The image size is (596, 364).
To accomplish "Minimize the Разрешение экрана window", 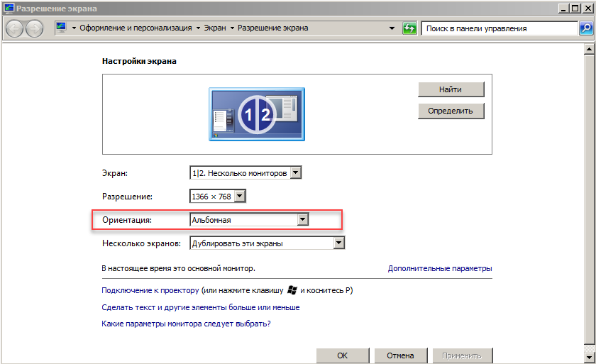I will pyautogui.click(x=563, y=8).
